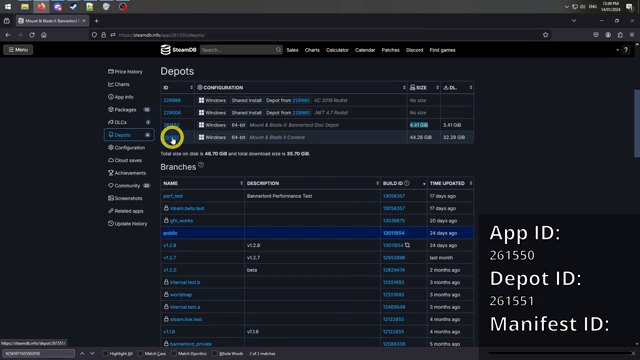This screenshot has width=640, height=360.
Task: Open the Patches menu item
Action: pos(391,50)
